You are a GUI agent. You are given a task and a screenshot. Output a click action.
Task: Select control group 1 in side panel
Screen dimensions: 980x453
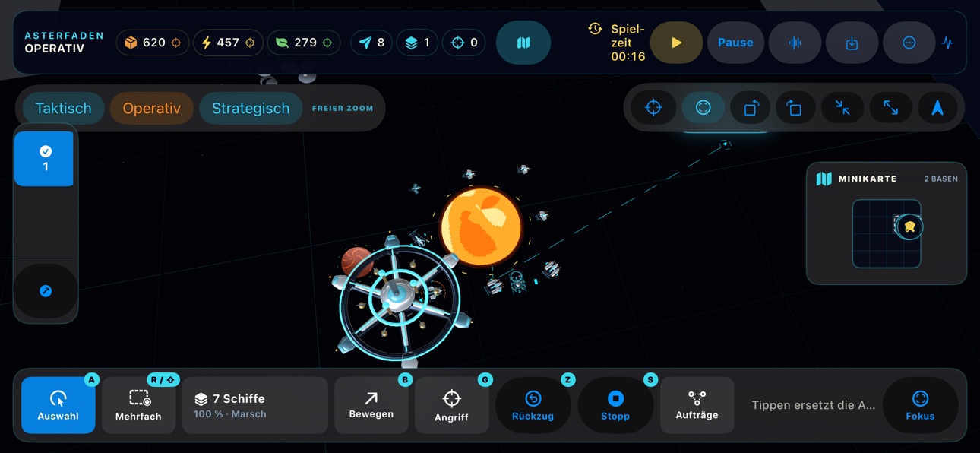pos(45,159)
